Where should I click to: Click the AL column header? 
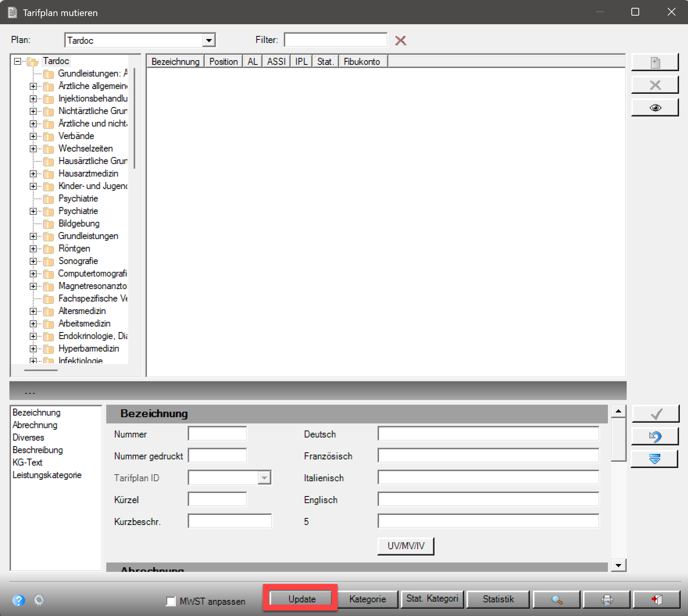tap(252, 62)
